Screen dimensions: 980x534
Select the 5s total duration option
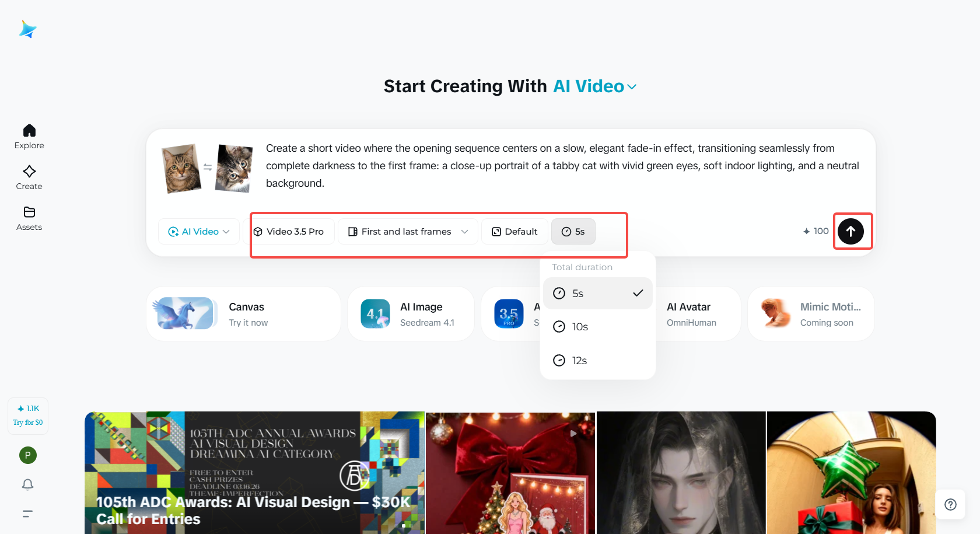tap(598, 294)
